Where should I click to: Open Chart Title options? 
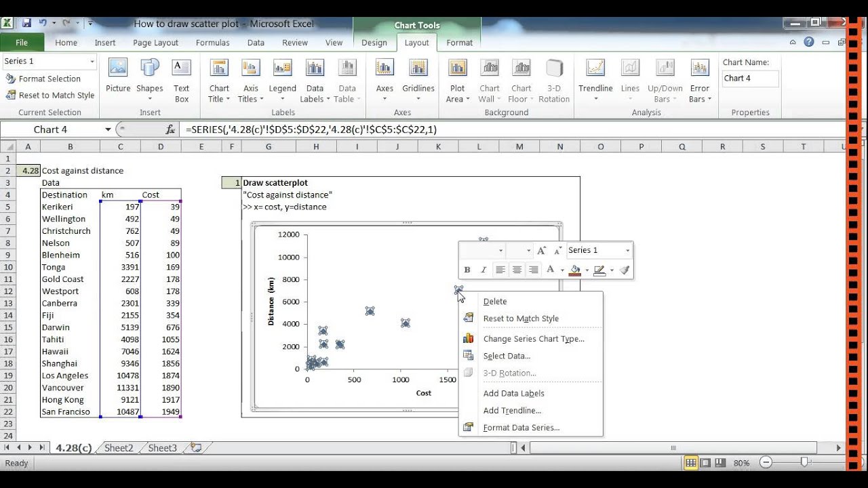coord(219,81)
